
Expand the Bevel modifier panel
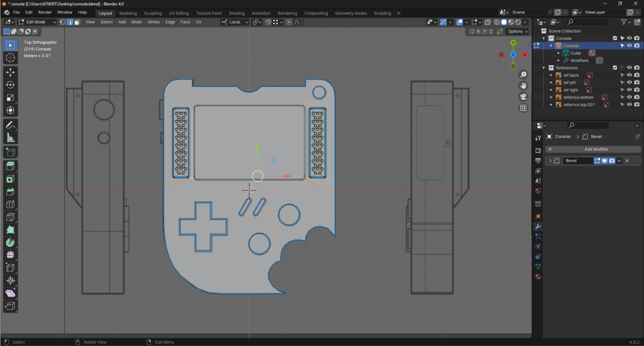550,161
